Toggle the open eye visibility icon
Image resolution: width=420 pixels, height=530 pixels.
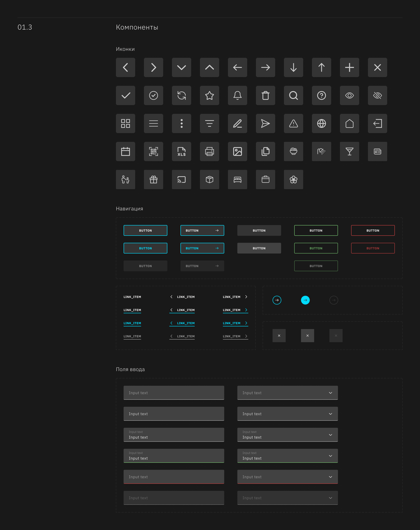(350, 95)
